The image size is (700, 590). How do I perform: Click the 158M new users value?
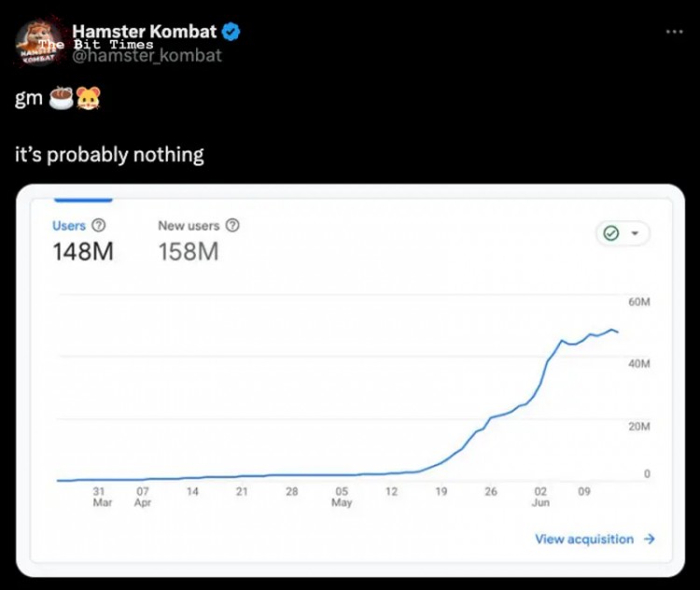[x=189, y=251]
